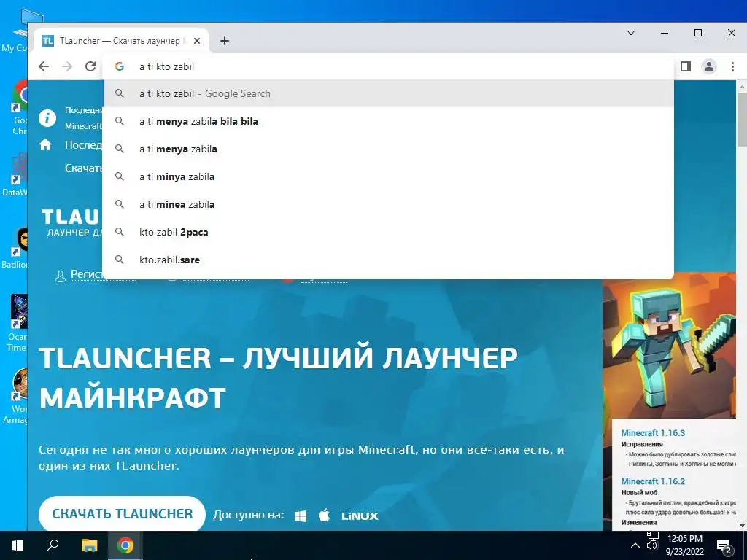Open the Windows Start menu
Screen dimensions: 747x560
tap(18, 545)
